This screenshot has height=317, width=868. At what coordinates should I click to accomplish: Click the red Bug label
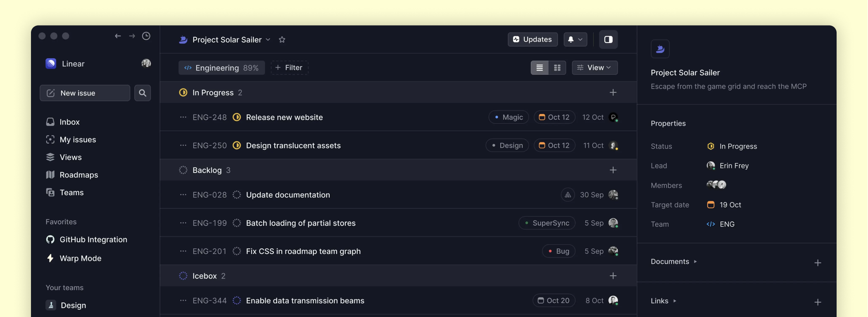pyautogui.click(x=559, y=251)
